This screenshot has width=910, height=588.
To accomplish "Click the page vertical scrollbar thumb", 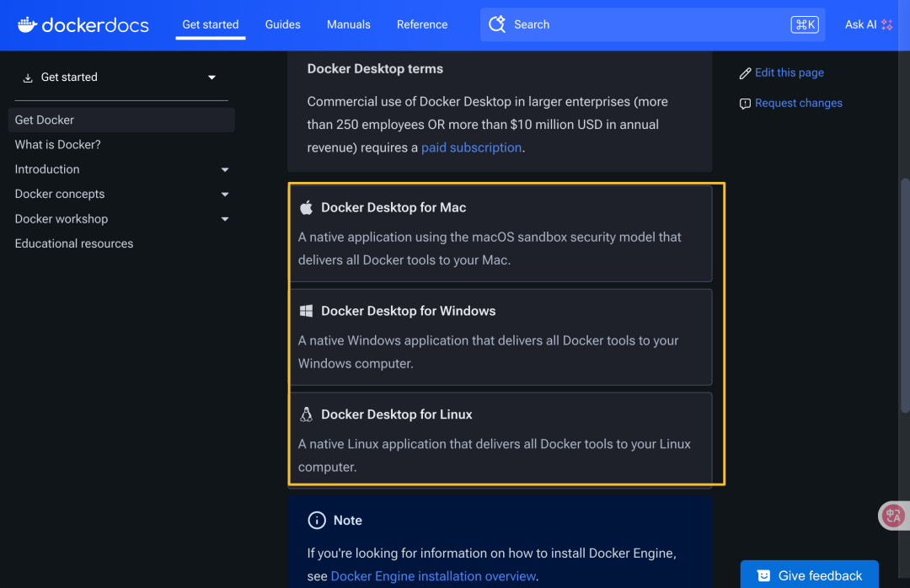I will click(905, 296).
